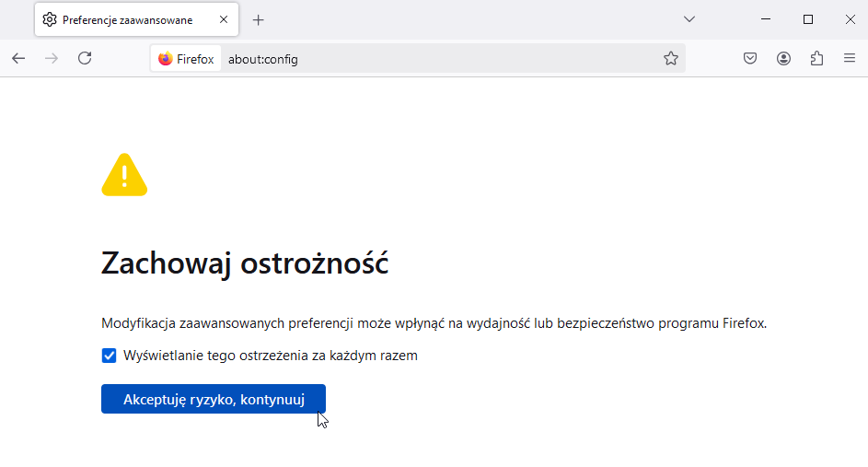868x467 pixels.
Task: Open the Extensions puzzle piece icon
Action: pyautogui.click(x=816, y=59)
